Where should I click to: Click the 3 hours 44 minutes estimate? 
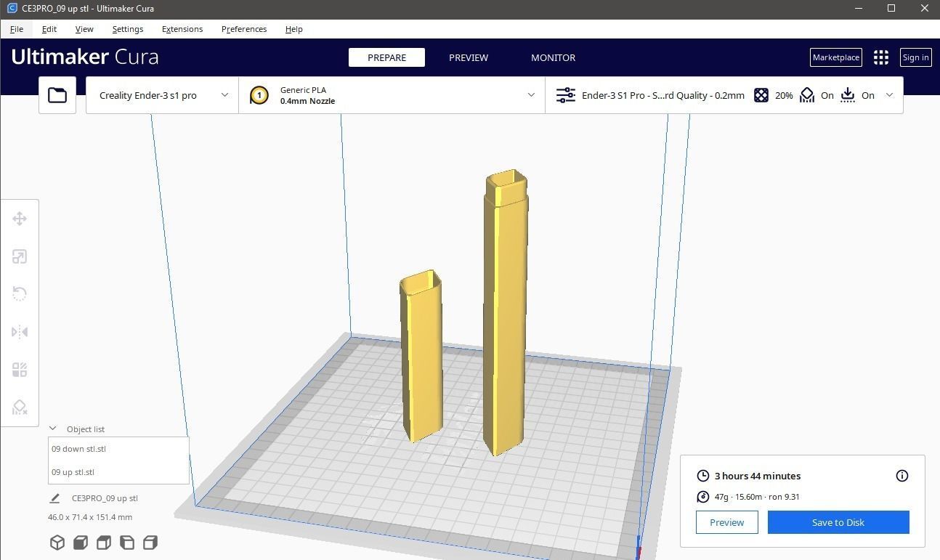coord(758,476)
